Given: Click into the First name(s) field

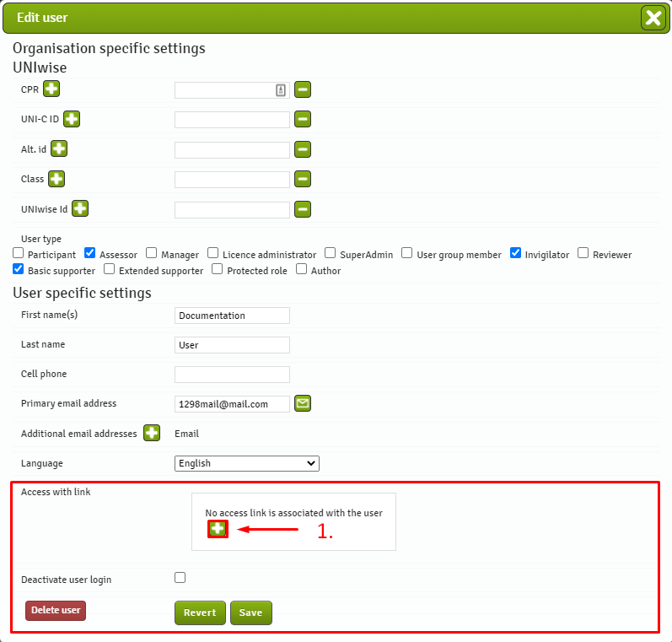Looking at the screenshot, I should point(232,316).
